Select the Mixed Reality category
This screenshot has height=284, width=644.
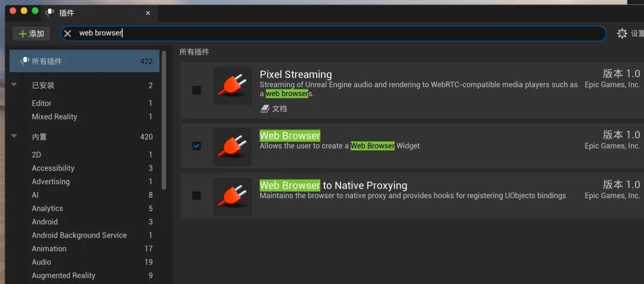54,117
